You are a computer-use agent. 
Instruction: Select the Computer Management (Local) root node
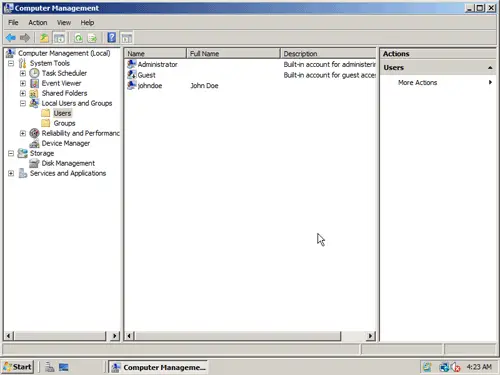point(64,53)
